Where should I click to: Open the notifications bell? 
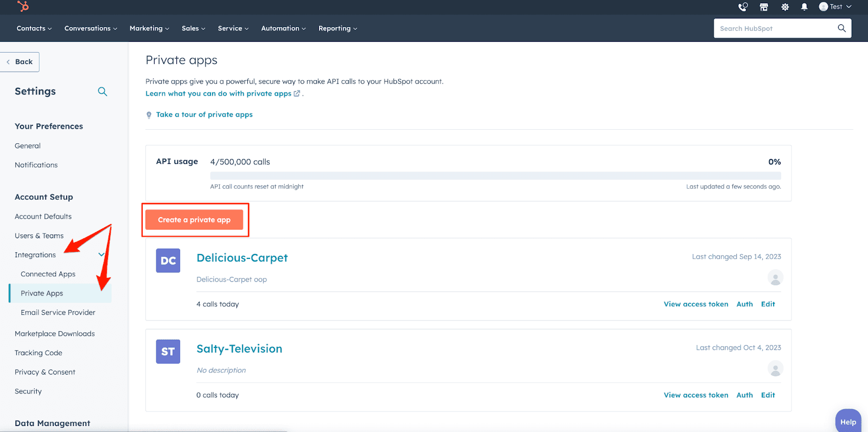(805, 7)
